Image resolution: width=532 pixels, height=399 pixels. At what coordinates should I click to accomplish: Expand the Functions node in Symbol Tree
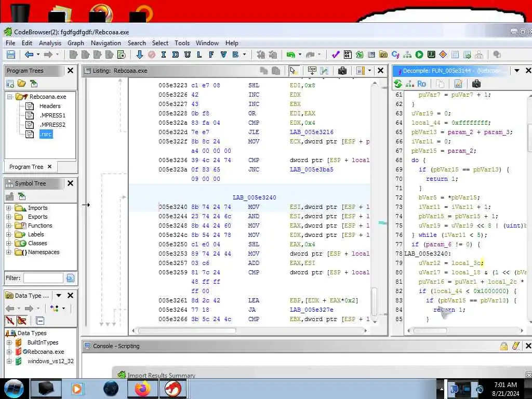[9, 225]
